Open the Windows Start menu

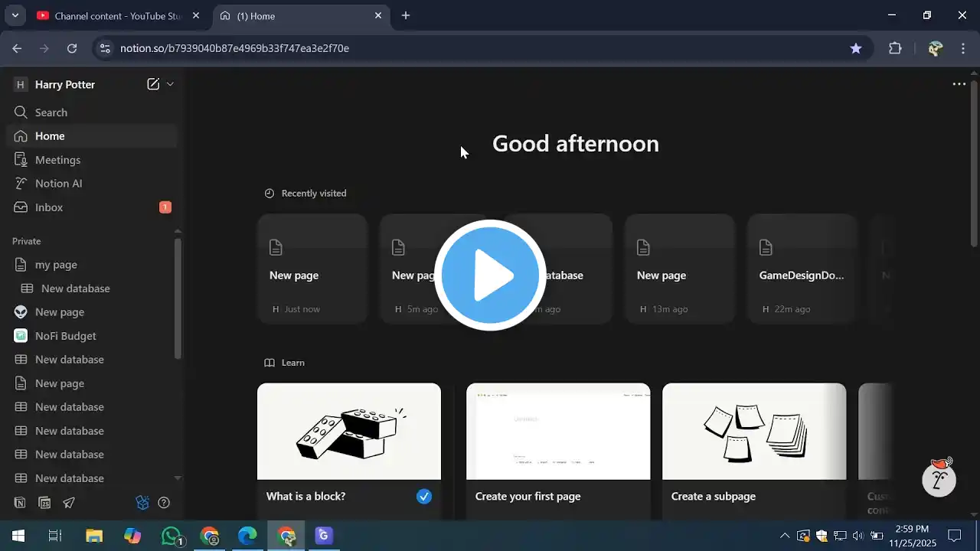tap(18, 536)
